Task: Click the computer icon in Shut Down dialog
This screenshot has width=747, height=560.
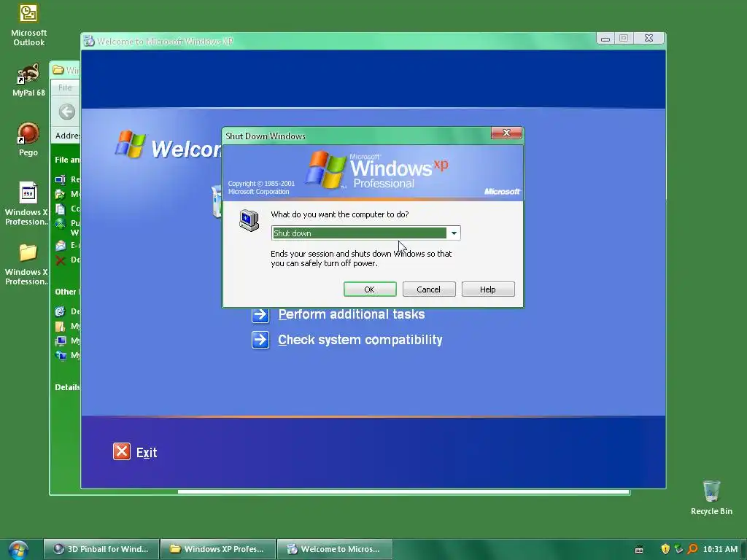Action: [249, 220]
